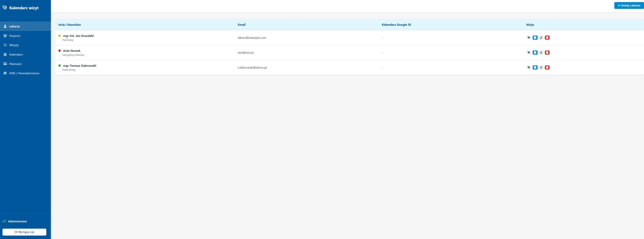Open SMS / Powiadomienia from the sidebar
The width and height of the screenshot is (644, 239).
click(24, 73)
